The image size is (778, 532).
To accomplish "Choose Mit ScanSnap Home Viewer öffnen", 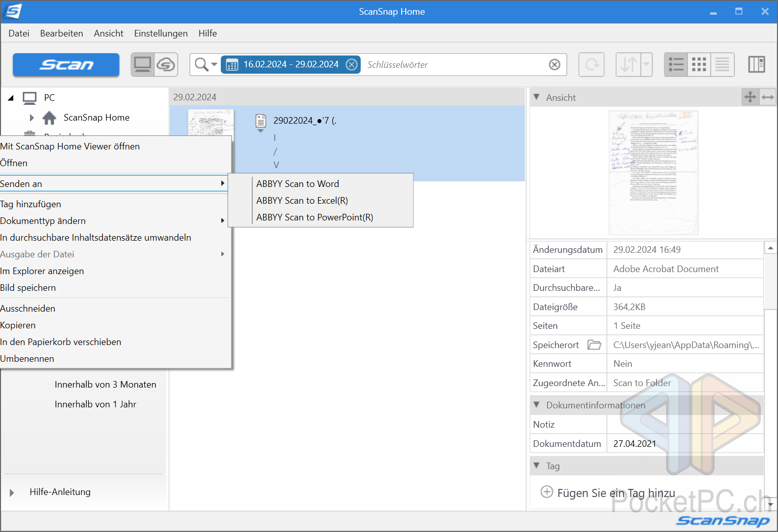I will (114, 146).
